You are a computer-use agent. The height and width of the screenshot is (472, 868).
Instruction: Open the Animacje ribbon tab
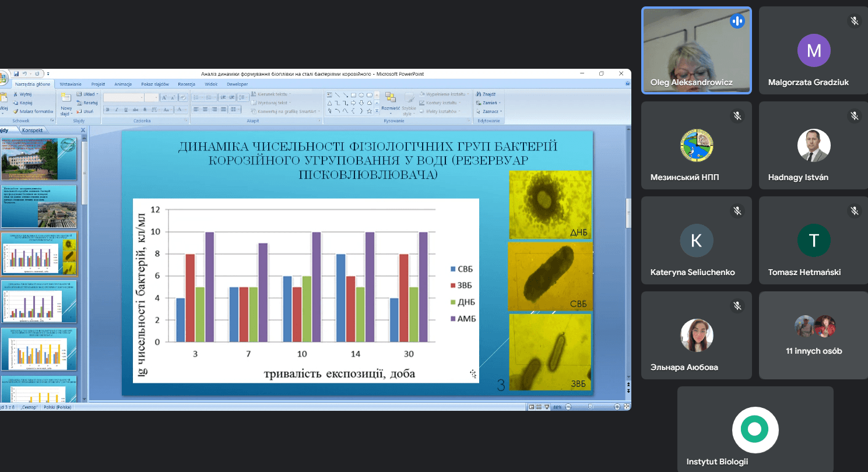tap(123, 84)
